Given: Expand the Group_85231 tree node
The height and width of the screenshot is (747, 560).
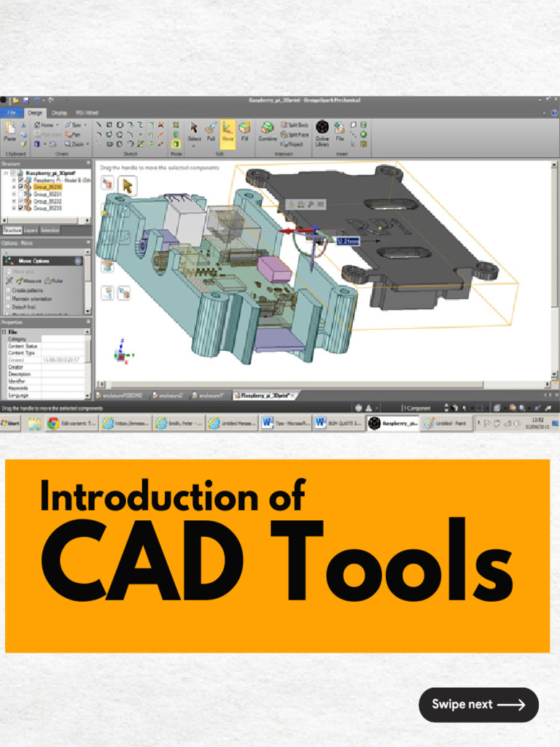Looking at the screenshot, I should click(14, 194).
